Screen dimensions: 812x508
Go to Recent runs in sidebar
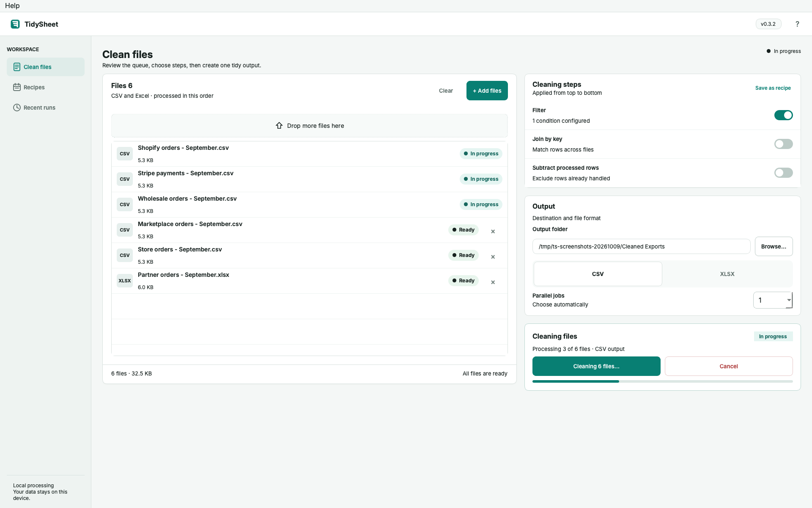pos(46,108)
